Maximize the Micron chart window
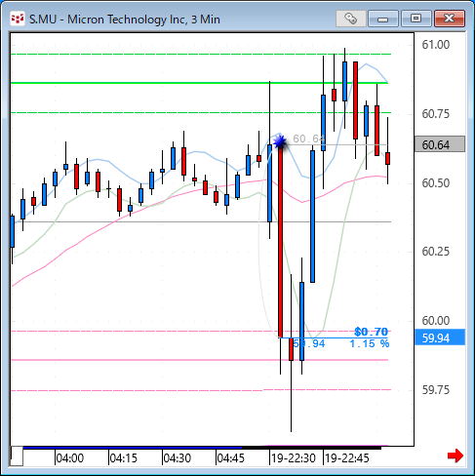 pos(416,19)
